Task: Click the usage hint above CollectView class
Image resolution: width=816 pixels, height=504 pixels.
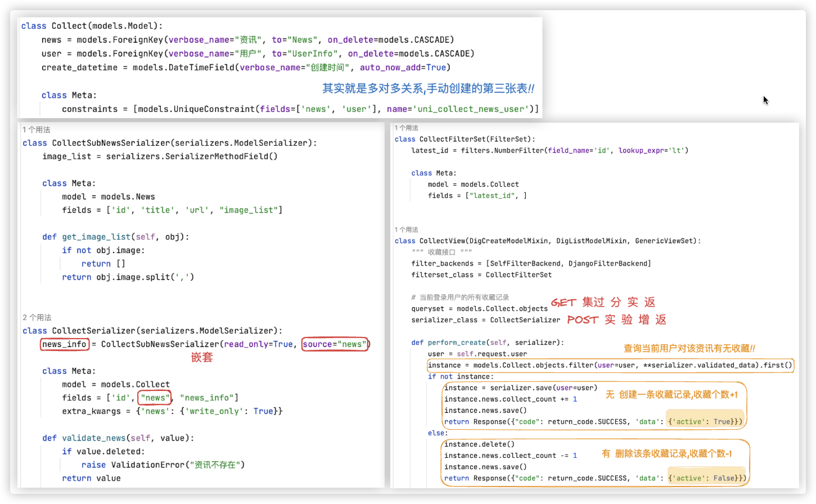Action: point(406,229)
